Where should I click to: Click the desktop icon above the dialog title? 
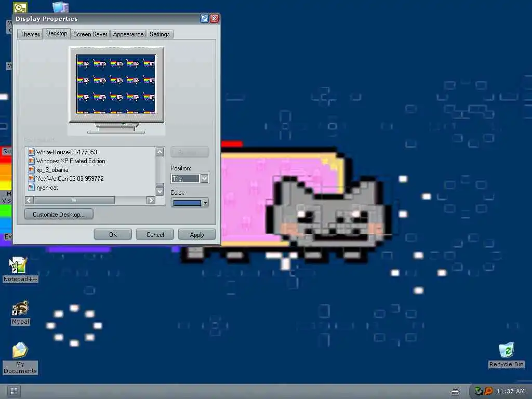60,7
